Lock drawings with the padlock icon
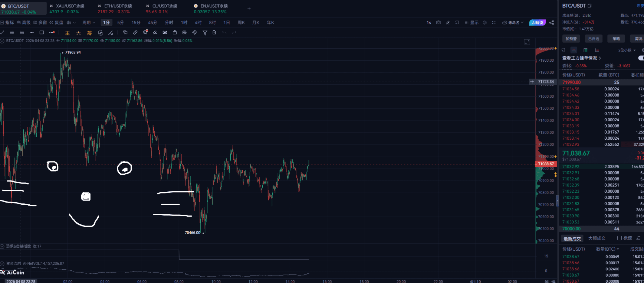 point(175,32)
